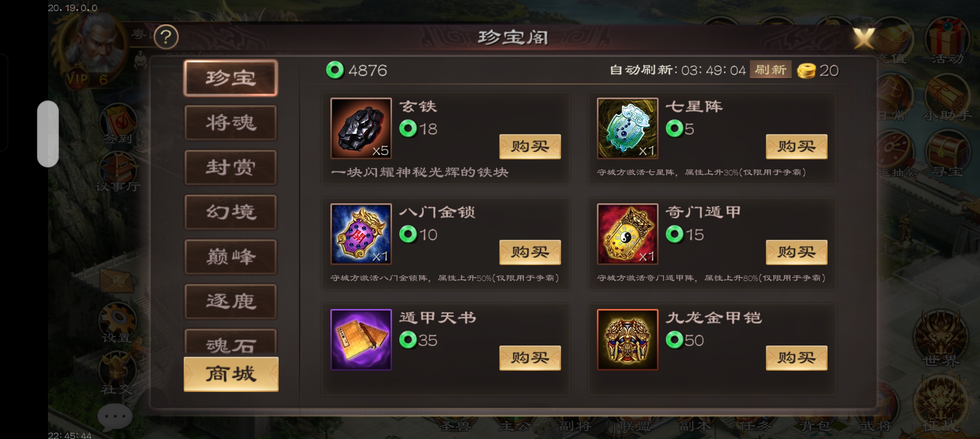Open the help question mark icon
The height and width of the screenshot is (439, 980).
pyautogui.click(x=166, y=37)
